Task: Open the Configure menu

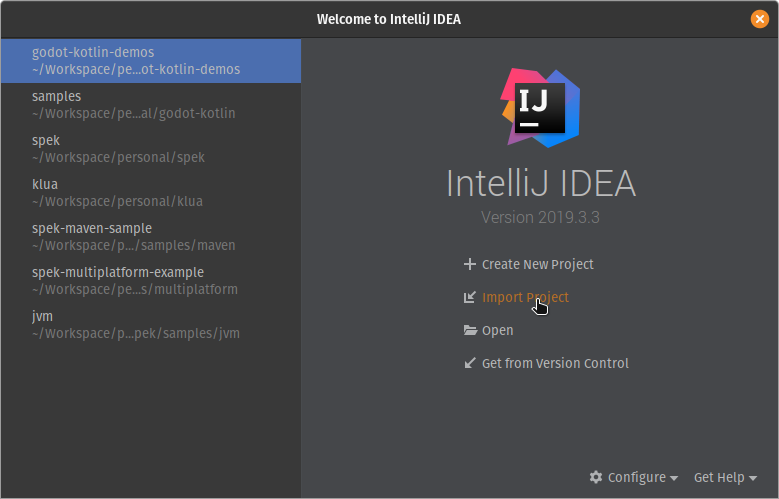Action: pyautogui.click(x=636, y=477)
